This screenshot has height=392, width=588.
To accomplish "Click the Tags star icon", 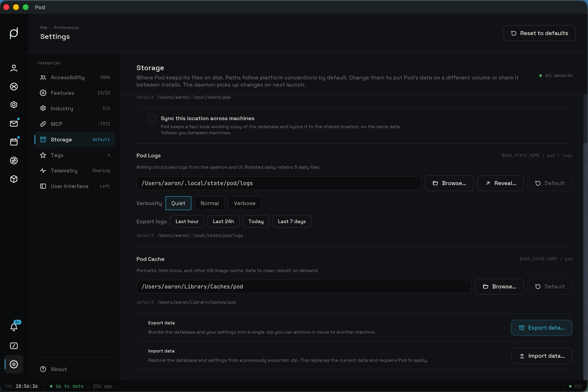I will point(43,155).
